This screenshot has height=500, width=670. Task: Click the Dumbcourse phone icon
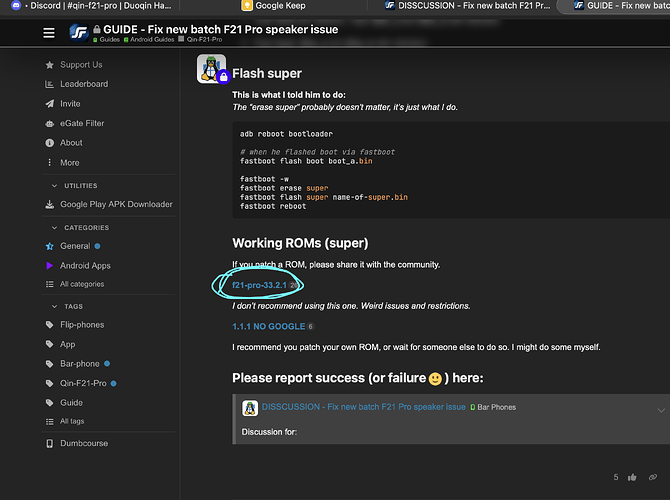coord(50,444)
